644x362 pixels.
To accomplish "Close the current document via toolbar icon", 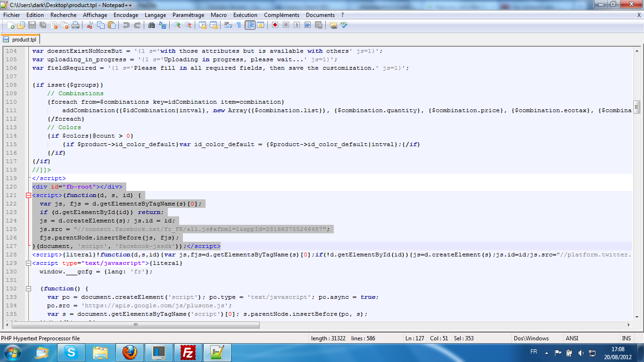I will coord(54,25).
